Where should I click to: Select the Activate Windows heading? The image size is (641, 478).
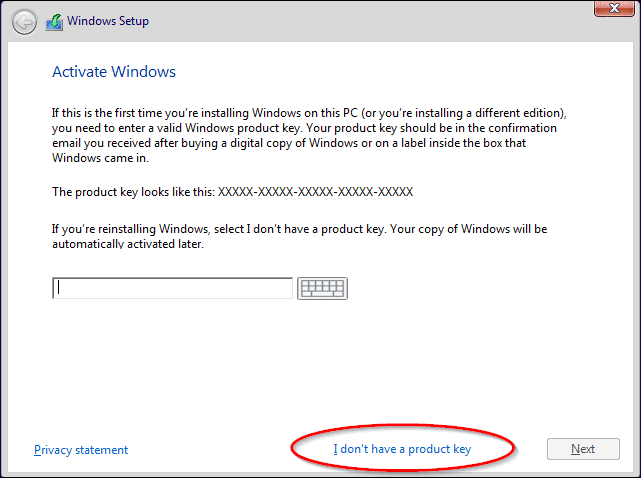click(114, 72)
